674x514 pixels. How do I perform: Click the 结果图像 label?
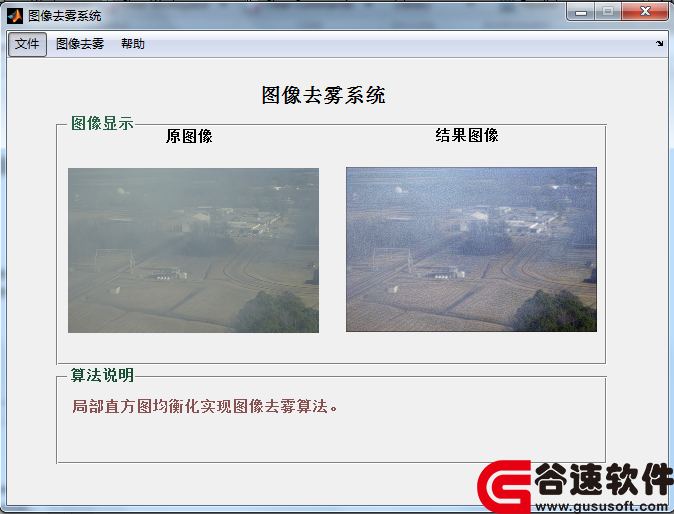467,135
